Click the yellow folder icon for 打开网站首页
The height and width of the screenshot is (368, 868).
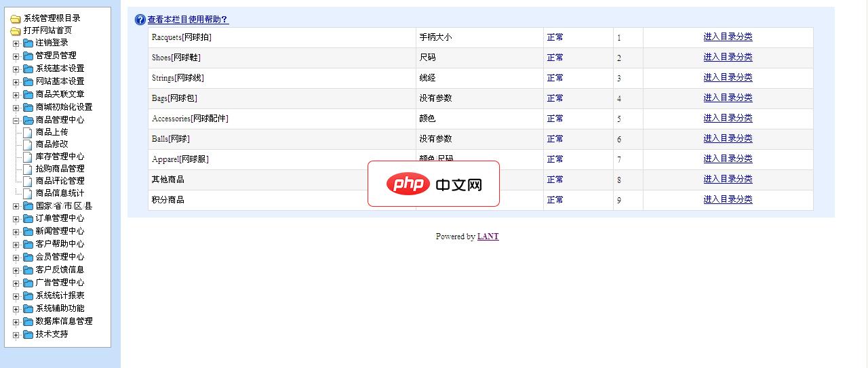(16, 31)
